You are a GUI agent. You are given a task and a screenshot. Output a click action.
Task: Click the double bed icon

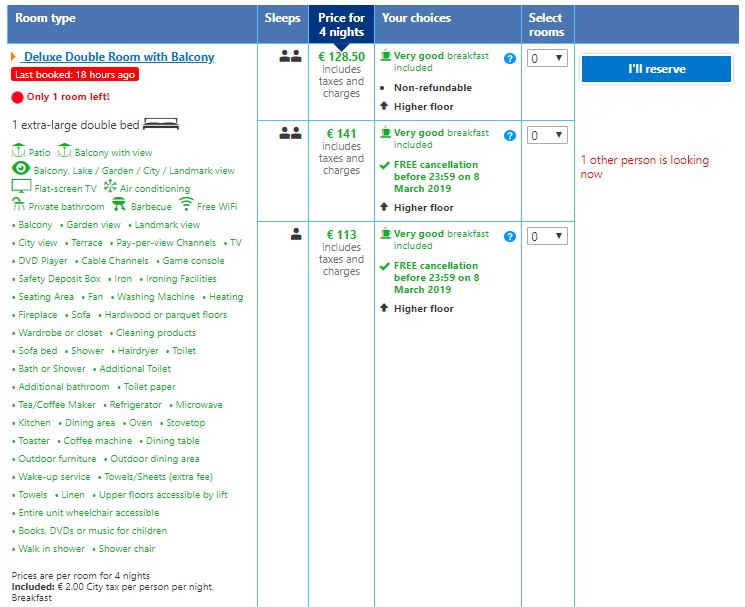pos(161,125)
